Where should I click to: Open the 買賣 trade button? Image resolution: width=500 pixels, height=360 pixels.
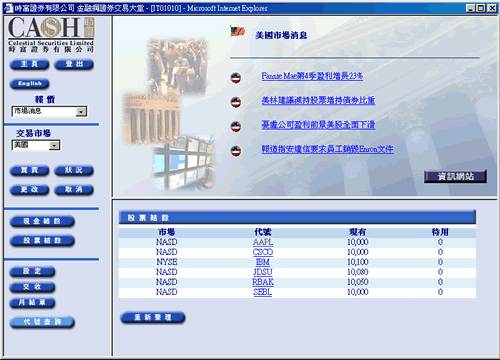(30, 171)
